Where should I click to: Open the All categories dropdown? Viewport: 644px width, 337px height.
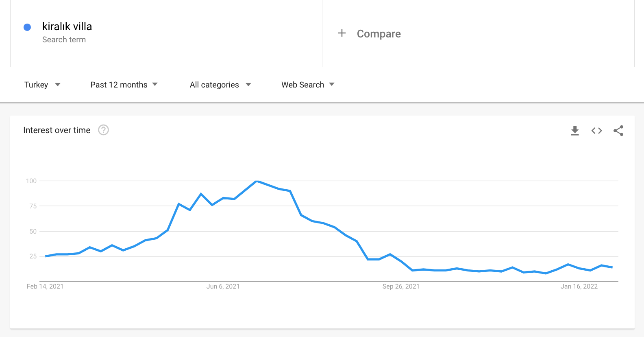pyautogui.click(x=220, y=85)
